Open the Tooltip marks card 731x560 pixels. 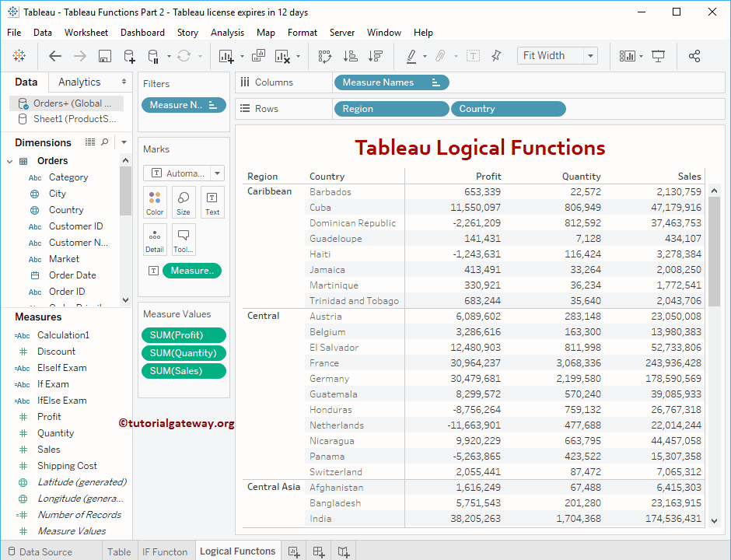[x=183, y=240]
